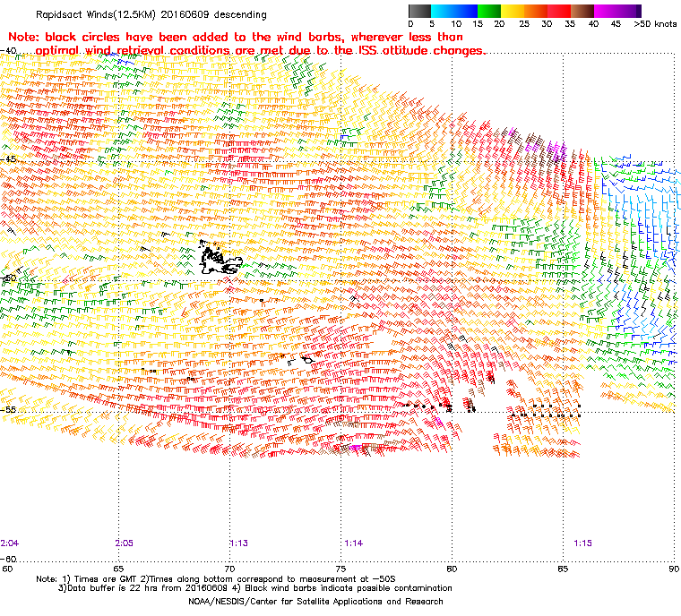Click the red line 'optimal wind retrieval conditions'

tap(261, 51)
